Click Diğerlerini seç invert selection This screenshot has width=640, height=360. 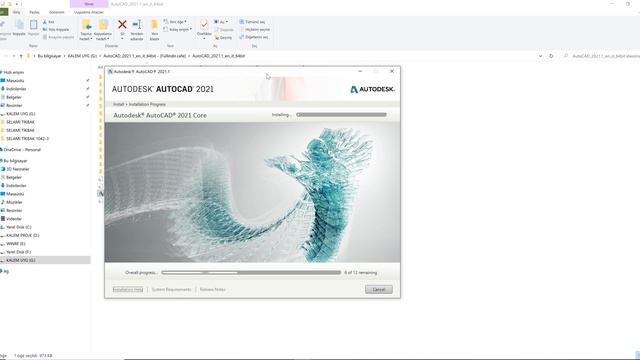click(254, 37)
